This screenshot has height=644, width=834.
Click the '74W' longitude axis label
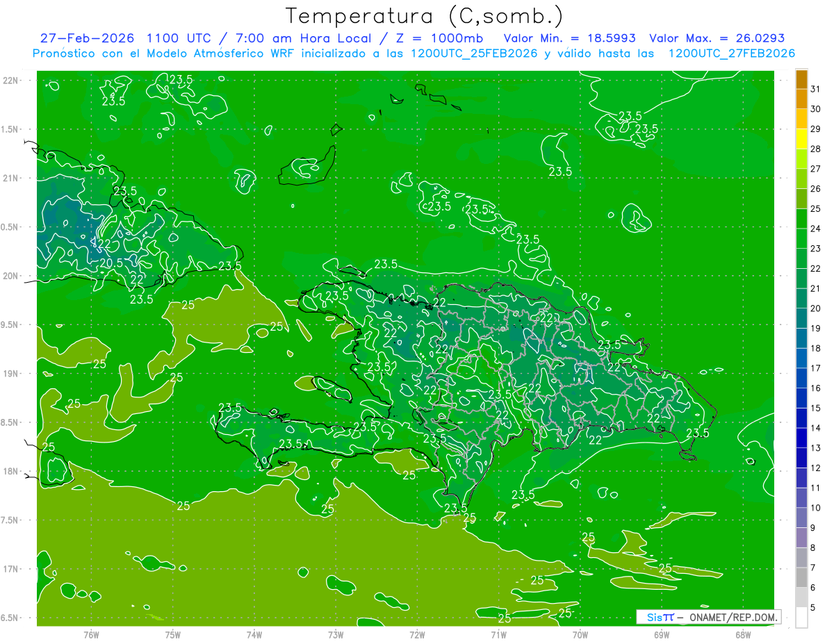pyautogui.click(x=254, y=635)
